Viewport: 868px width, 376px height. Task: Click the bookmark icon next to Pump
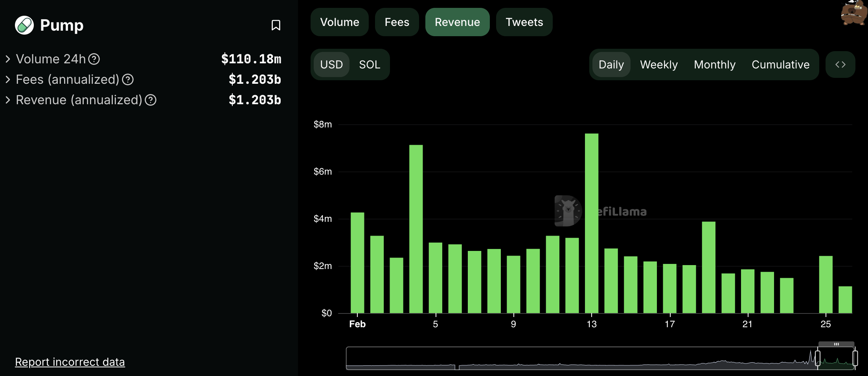276,25
